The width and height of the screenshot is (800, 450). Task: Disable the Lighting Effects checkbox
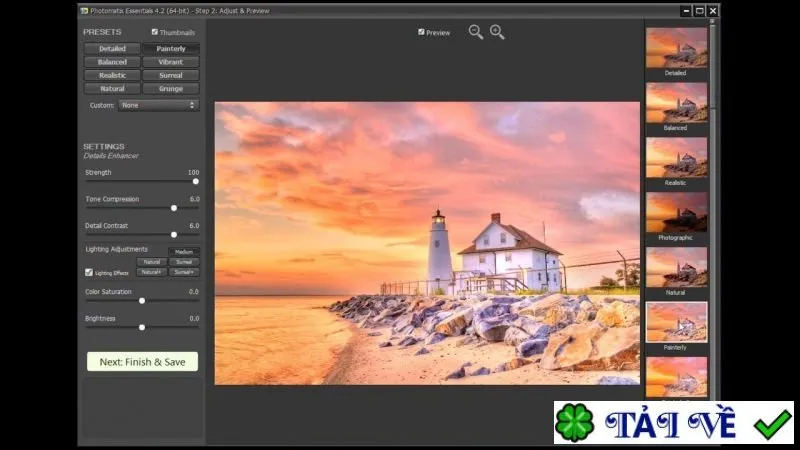point(89,272)
